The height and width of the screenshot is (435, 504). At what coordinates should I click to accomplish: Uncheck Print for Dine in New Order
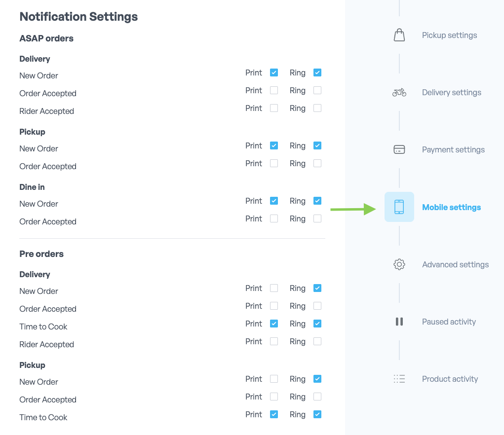[274, 201]
